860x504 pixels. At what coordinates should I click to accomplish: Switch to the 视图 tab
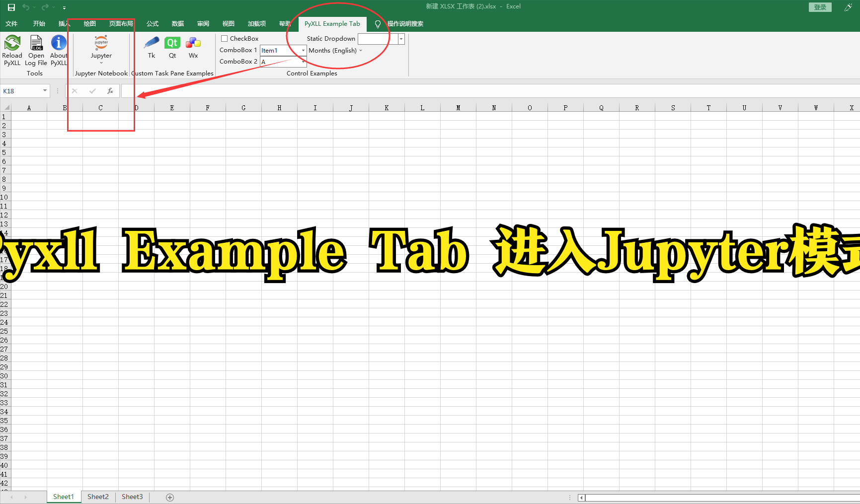click(229, 24)
